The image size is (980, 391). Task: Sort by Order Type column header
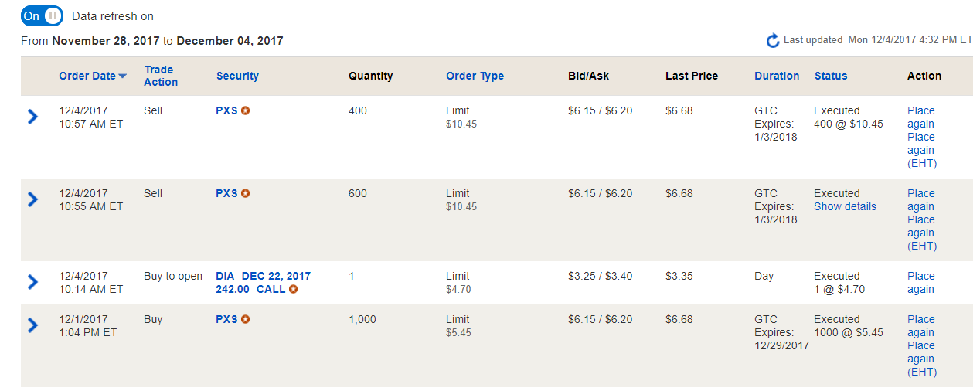475,76
